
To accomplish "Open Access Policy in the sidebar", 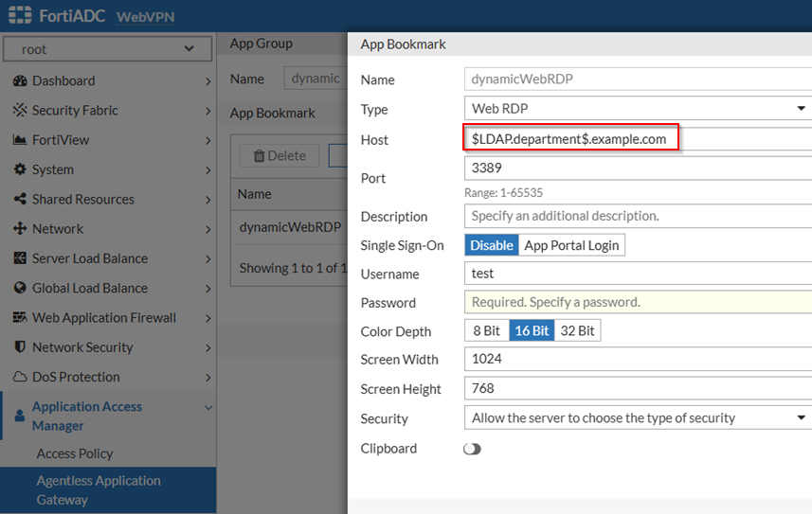I will (x=75, y=453).
